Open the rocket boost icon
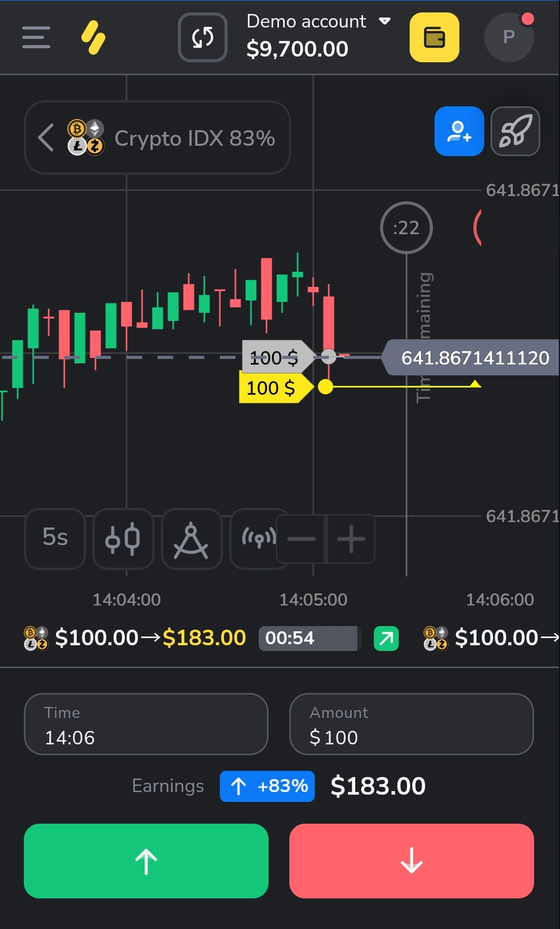The image size is (560, 929). coord(515,131)
